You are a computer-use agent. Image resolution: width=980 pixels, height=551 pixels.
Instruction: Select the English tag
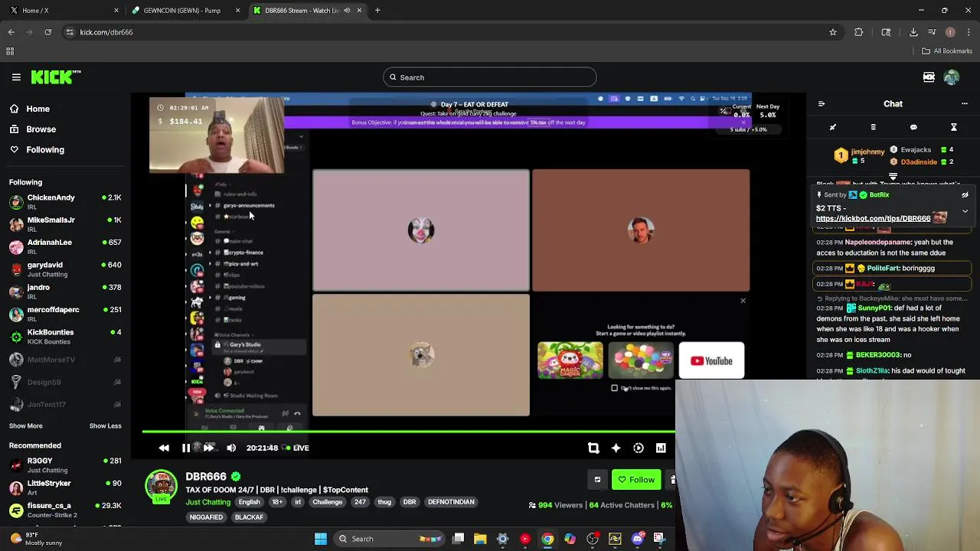point(249,502)
